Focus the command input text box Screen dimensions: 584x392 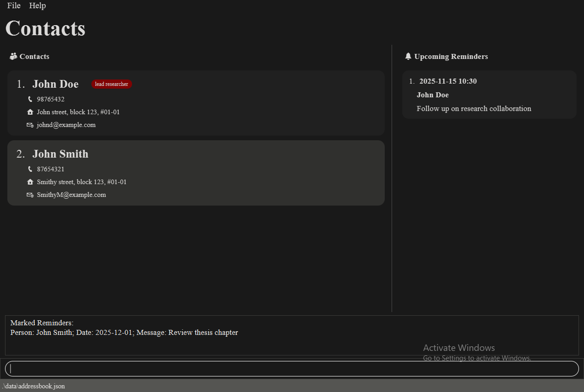292,369
